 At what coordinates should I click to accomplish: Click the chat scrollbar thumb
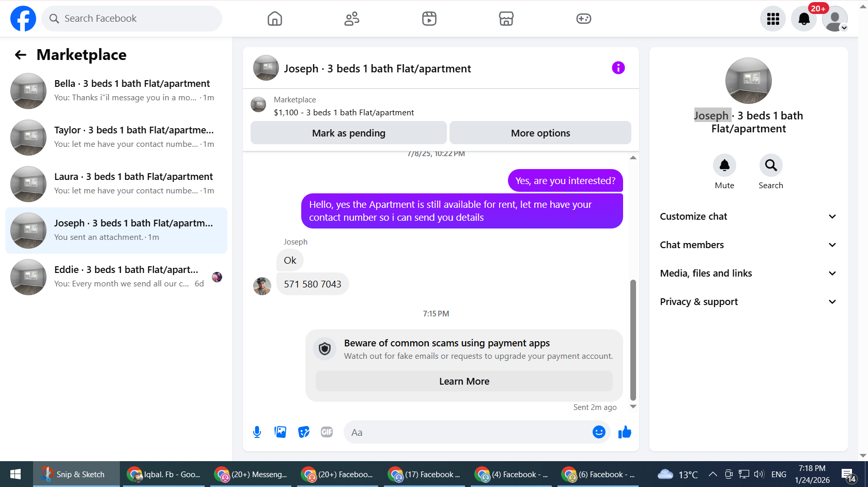(633, 340)
